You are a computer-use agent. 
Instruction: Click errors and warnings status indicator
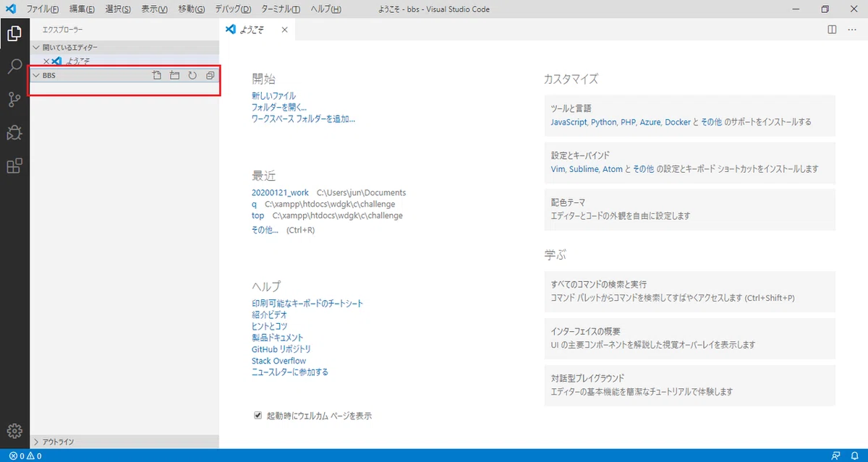point(25,456)
